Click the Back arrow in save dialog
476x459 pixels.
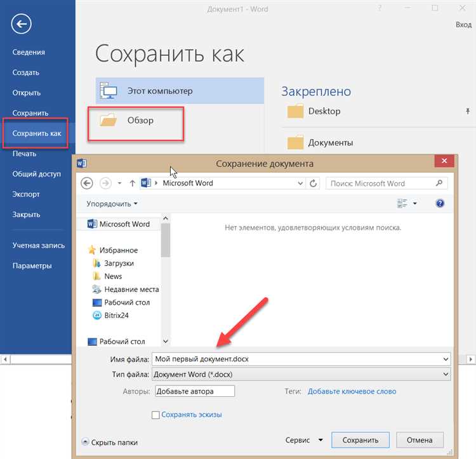87,183
